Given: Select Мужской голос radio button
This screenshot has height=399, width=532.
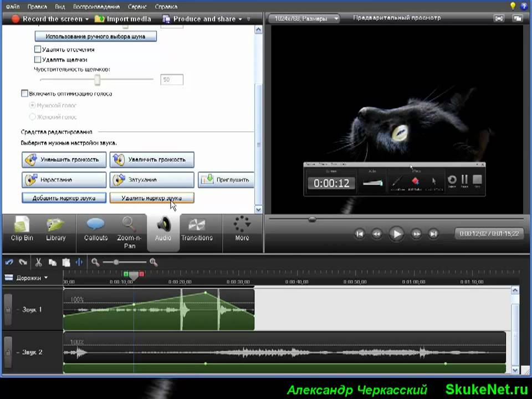Looking at the screenshot, I should click(x=33, y=105).
